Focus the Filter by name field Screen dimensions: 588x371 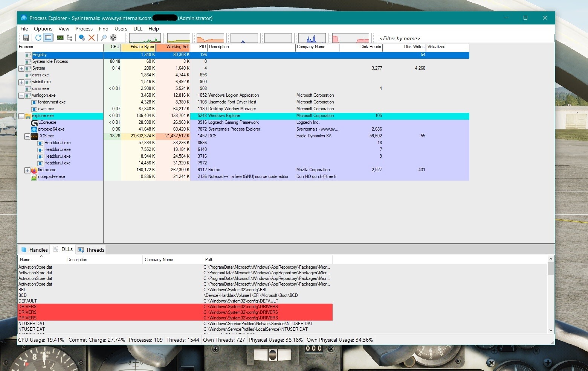click(x=466, y=38)
